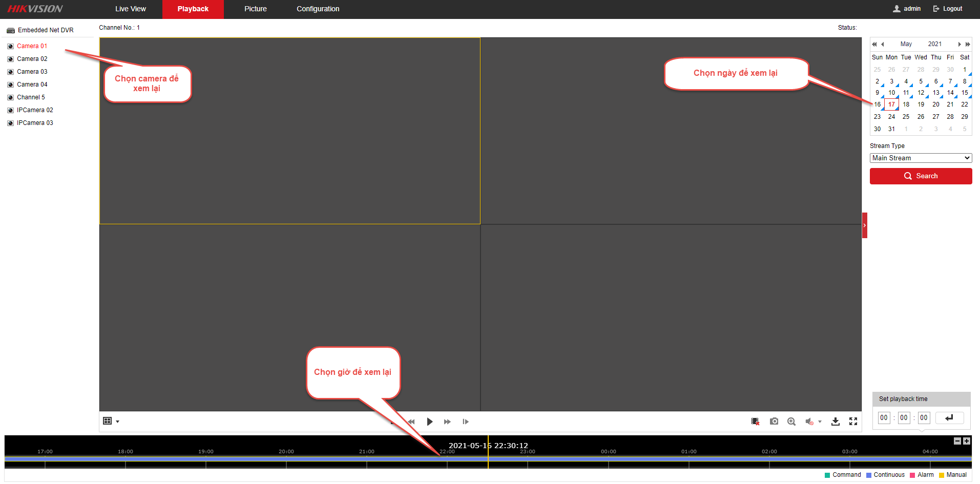980x484 pixels.
Task: Enable digital zoom with the magnifier icon
Action: [x=791, y=422]
